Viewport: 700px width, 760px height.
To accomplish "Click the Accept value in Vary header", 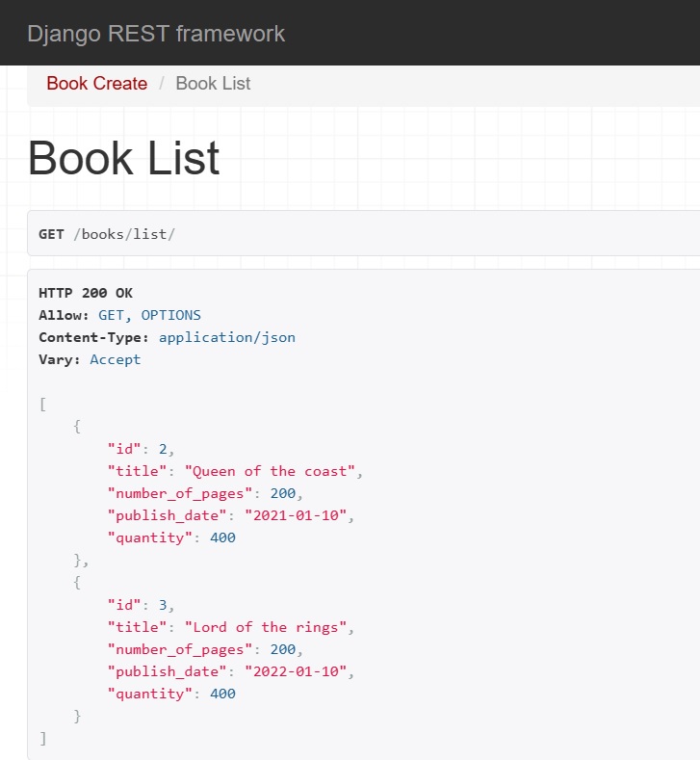I will [x=116, y=359].
